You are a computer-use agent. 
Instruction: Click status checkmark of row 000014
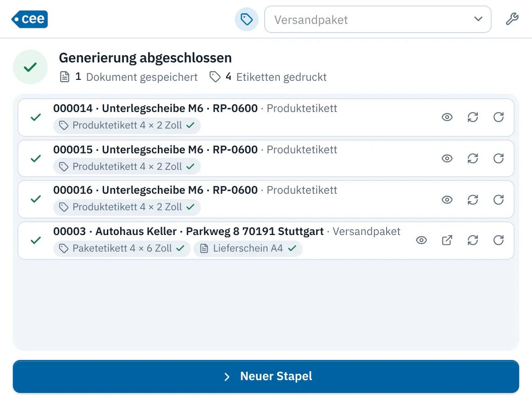click(x=36, y=118)
